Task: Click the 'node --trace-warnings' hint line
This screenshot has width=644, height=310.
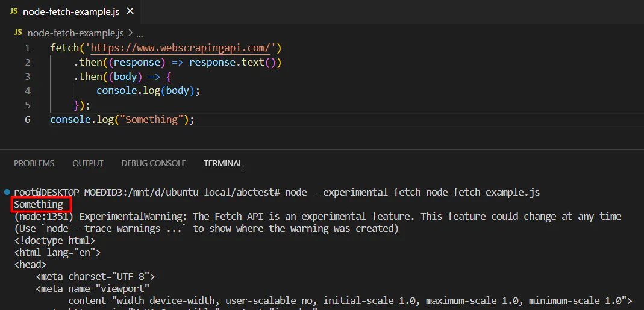Action: 206,228
